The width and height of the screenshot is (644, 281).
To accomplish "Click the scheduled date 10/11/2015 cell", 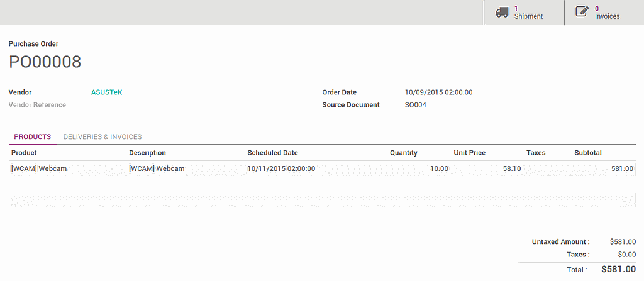I will 281,168.
